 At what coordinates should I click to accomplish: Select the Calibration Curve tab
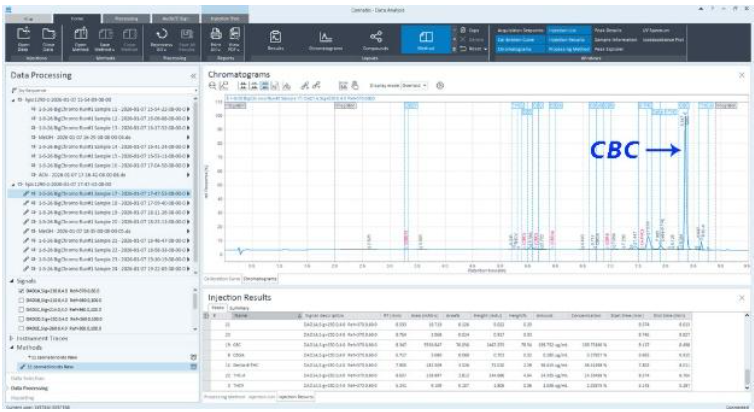219,278
